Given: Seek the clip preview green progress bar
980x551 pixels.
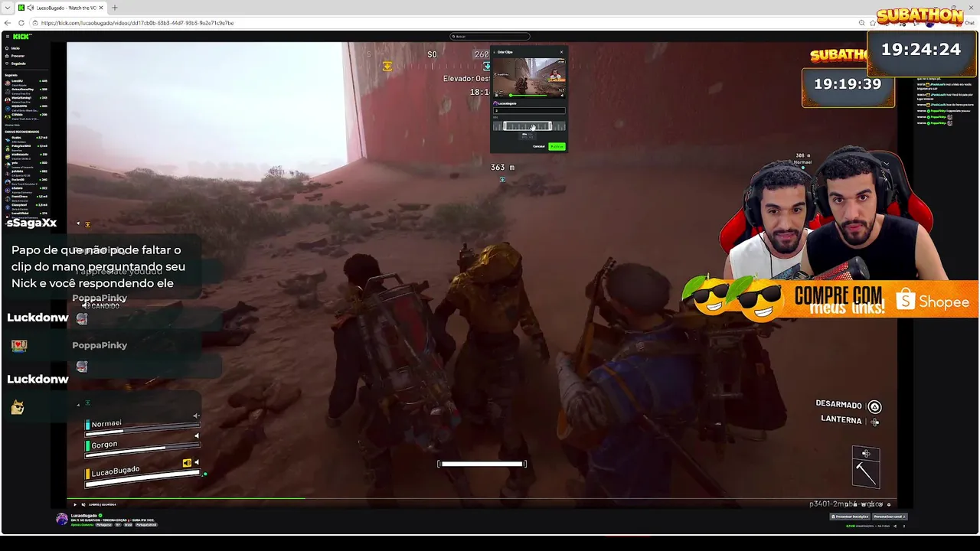Looking at the screenshot, I should point(528,95).
